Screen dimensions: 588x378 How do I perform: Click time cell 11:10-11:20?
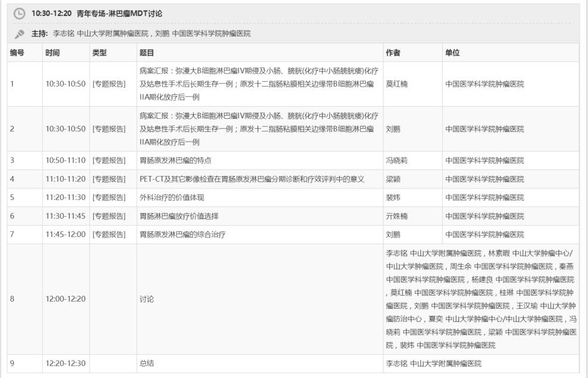(66, 179)
